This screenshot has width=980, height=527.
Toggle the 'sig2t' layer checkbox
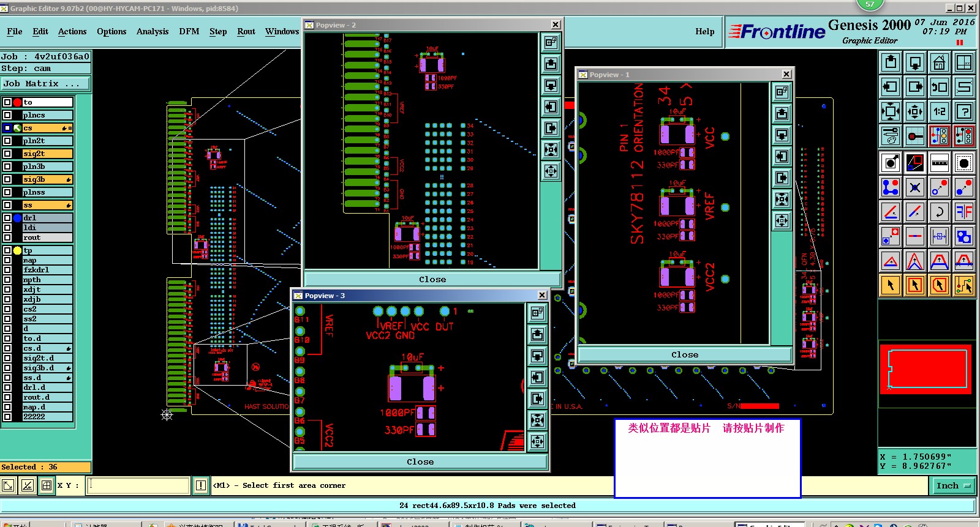(7, 154)
